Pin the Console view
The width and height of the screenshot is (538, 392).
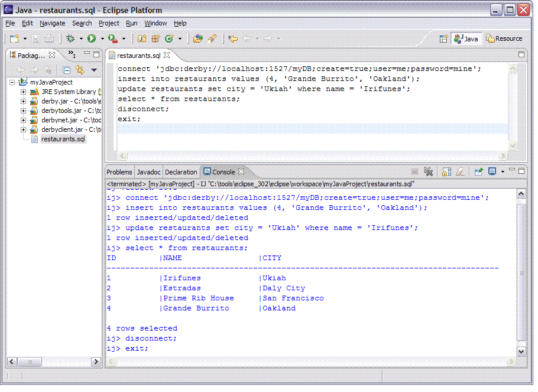479,172
